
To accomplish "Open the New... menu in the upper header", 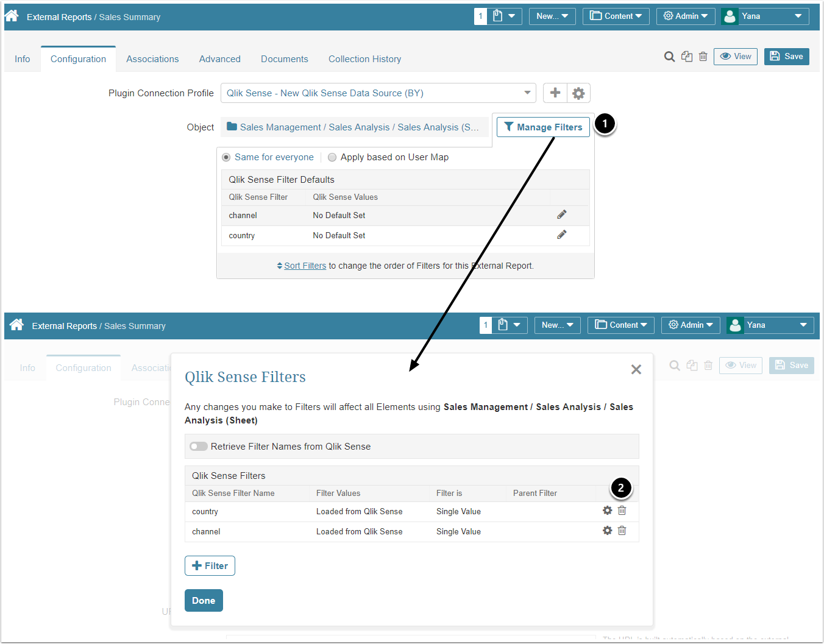I will coord(552,16).
